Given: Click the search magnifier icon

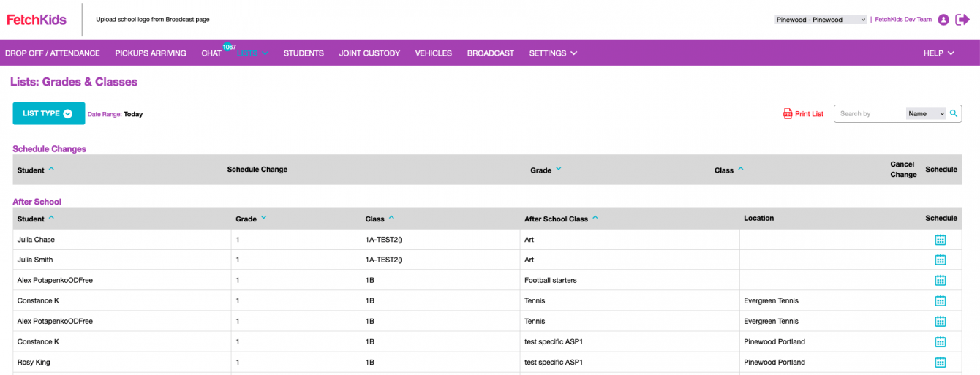Looking at the screenshot, I should click(x=954, y=113).
